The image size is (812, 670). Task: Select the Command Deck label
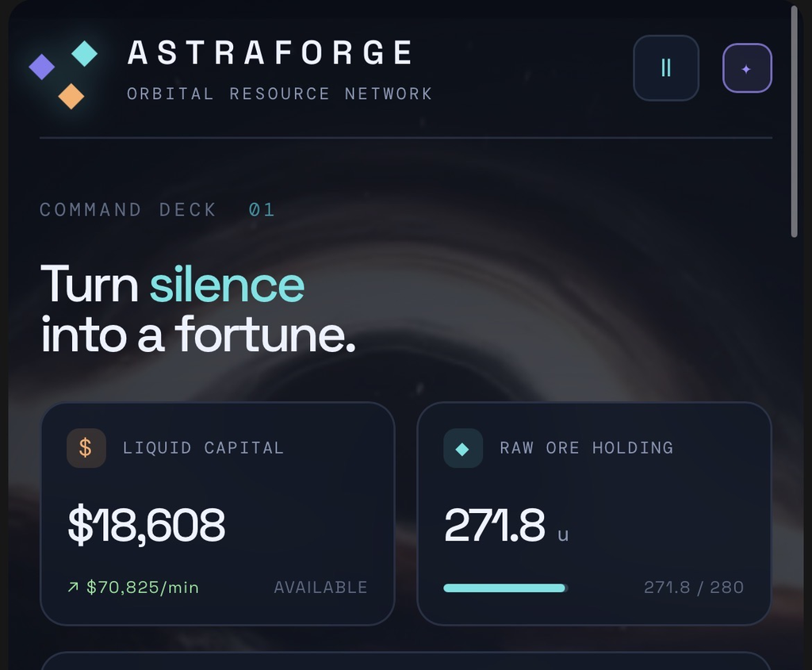[x=128, y=209]
